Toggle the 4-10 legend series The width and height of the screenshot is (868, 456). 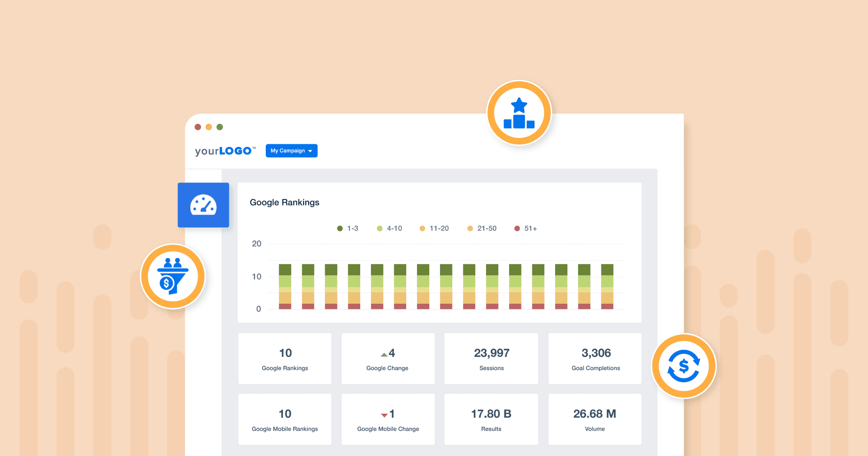389,229
